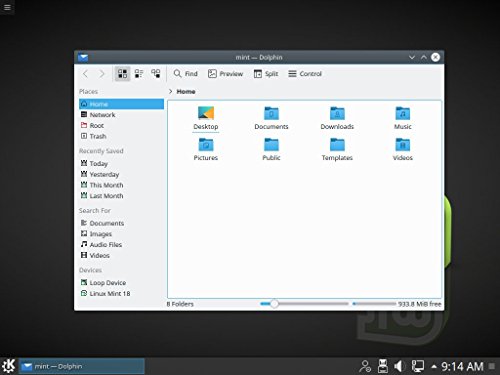The width and height of the screenshot is (500, 375).
Task: Open Trash in Places panel
Action: (x=121, y=136)
